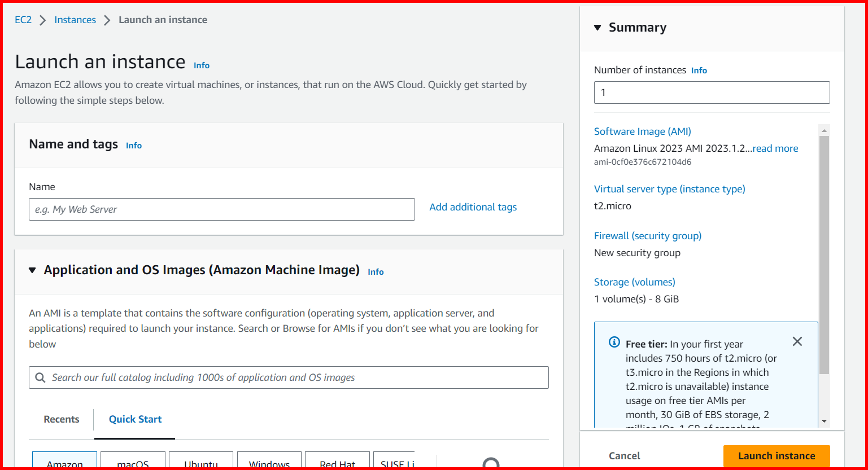Select the Amazon Linux AMI tile
The image size is (868, 470).
pos(64,462)
